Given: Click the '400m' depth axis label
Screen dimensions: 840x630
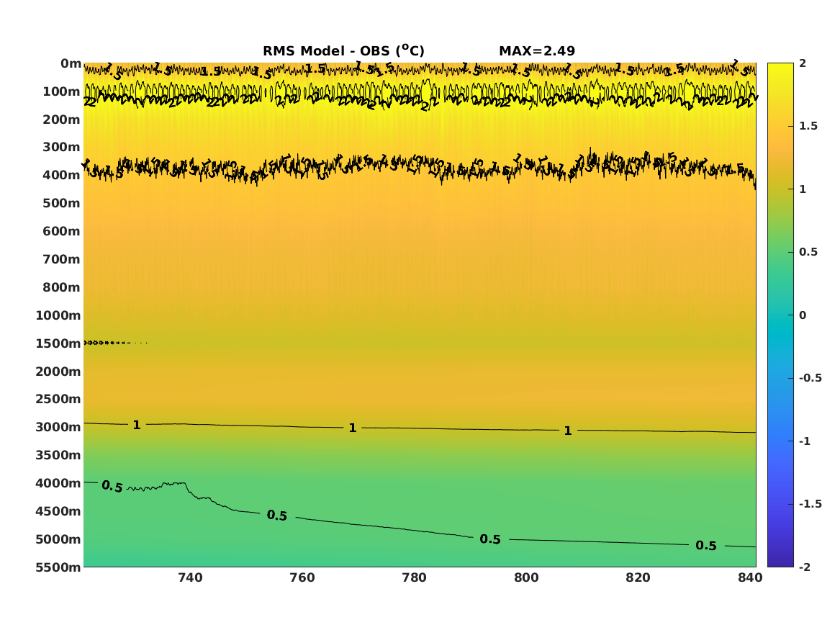Looking at the screenshot, I should (62, 175).
